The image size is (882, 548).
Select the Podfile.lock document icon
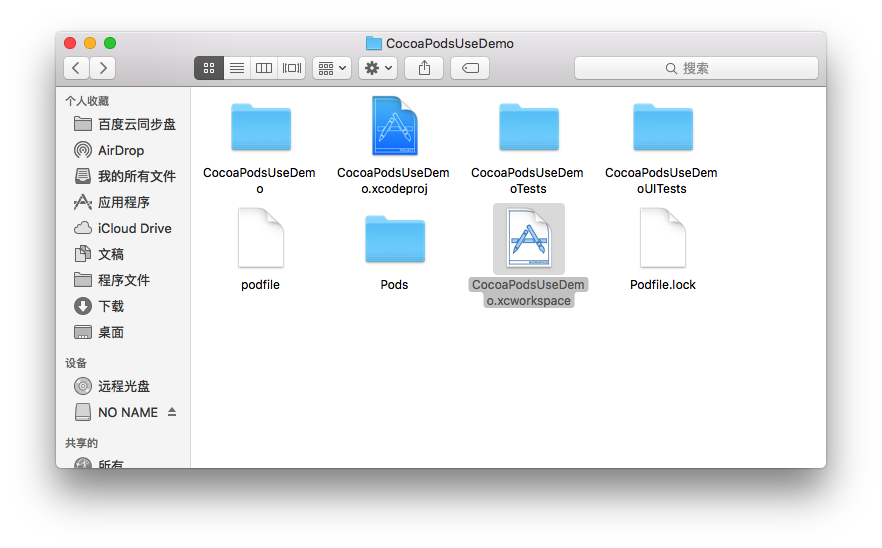(x=663, y=237)
